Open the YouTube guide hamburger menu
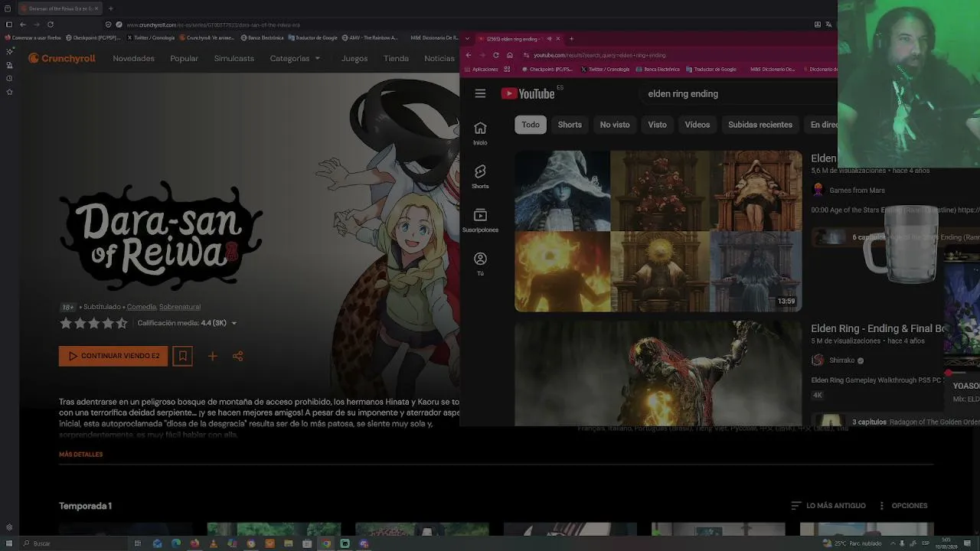Image resolution: width=980 pixels, height=551 pixels. pyautogui.click(x=480, y=93)
